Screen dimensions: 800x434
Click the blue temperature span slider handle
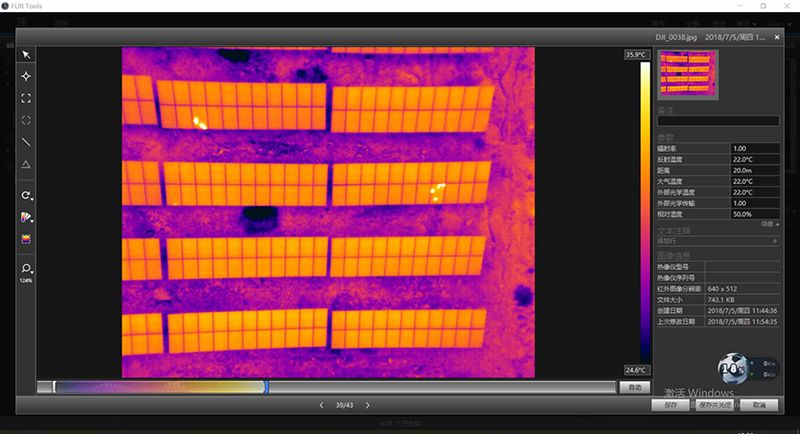(266, 386)
